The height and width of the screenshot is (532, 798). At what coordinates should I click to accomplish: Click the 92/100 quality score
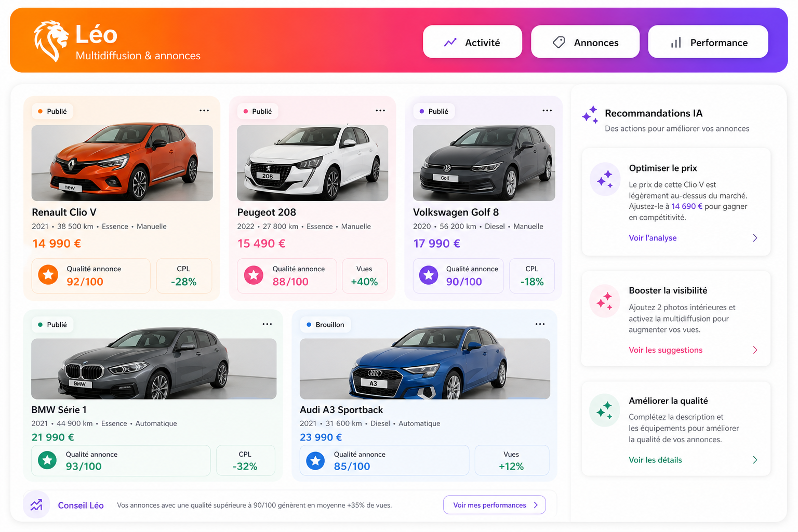(85, 282)
